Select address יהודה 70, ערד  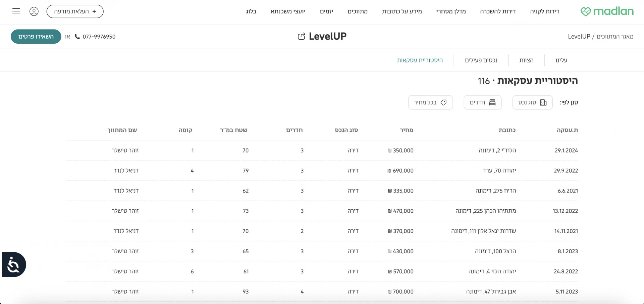(x=499, y=171)
